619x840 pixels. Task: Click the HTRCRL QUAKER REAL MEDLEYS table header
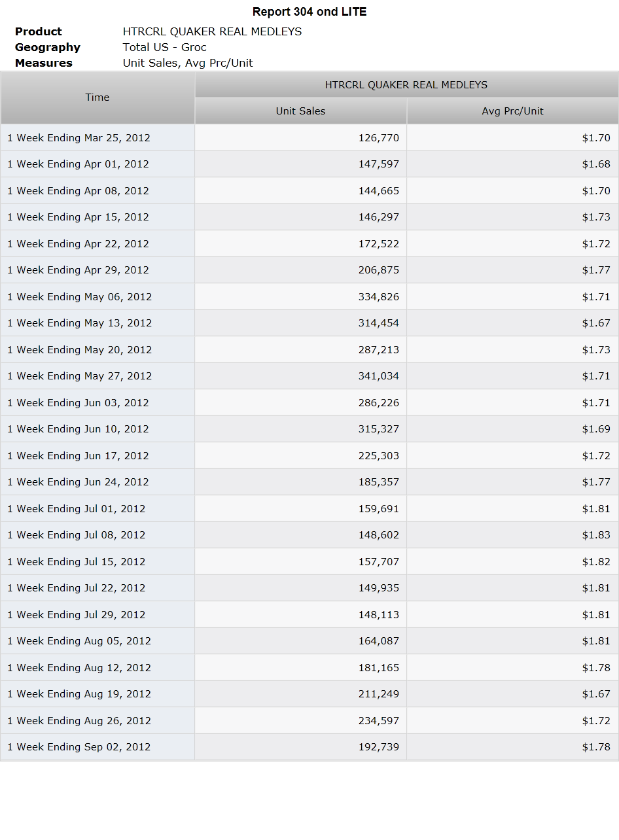(x=406, y=85)
